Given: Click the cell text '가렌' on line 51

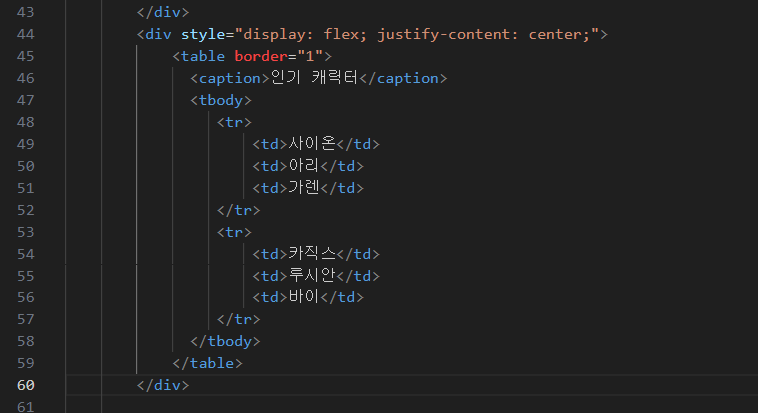Looking at the screenshot, I should coord(304,188).
